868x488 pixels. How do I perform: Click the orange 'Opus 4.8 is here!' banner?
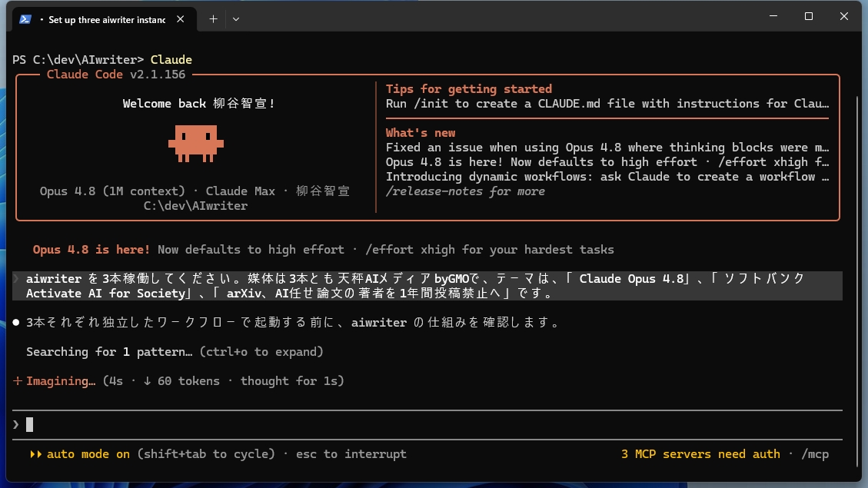tap(91, 250)
